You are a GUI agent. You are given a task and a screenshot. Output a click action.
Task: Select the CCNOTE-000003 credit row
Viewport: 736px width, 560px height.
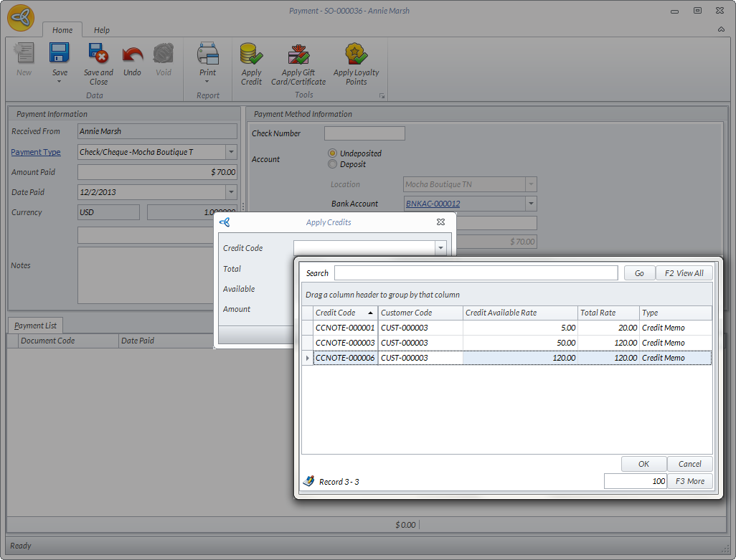[345, 343]
